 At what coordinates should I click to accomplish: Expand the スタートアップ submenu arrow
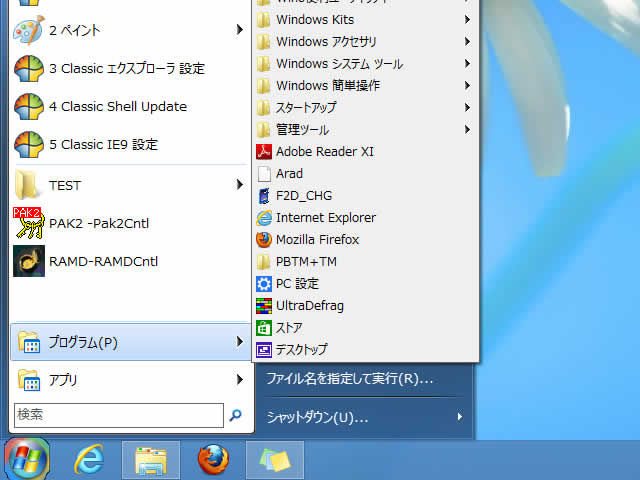pos(467,107)
